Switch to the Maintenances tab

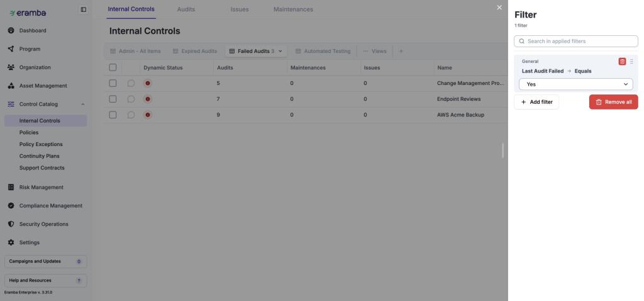293,9
